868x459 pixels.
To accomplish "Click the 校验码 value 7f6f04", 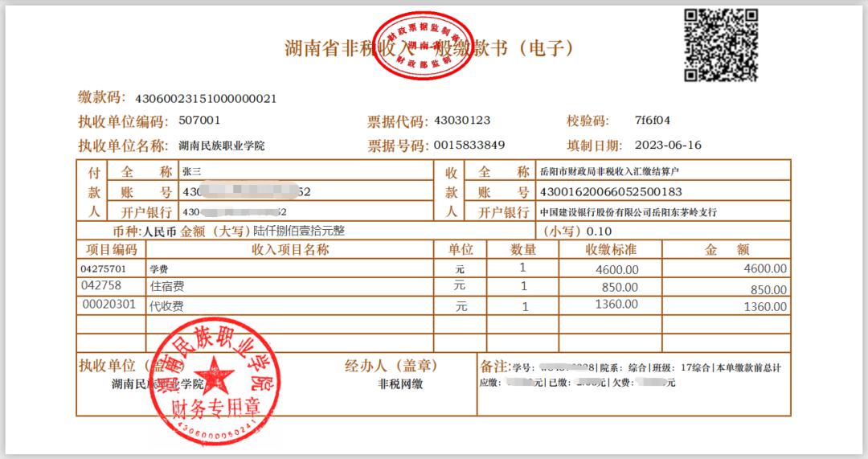I will point(652,121).
